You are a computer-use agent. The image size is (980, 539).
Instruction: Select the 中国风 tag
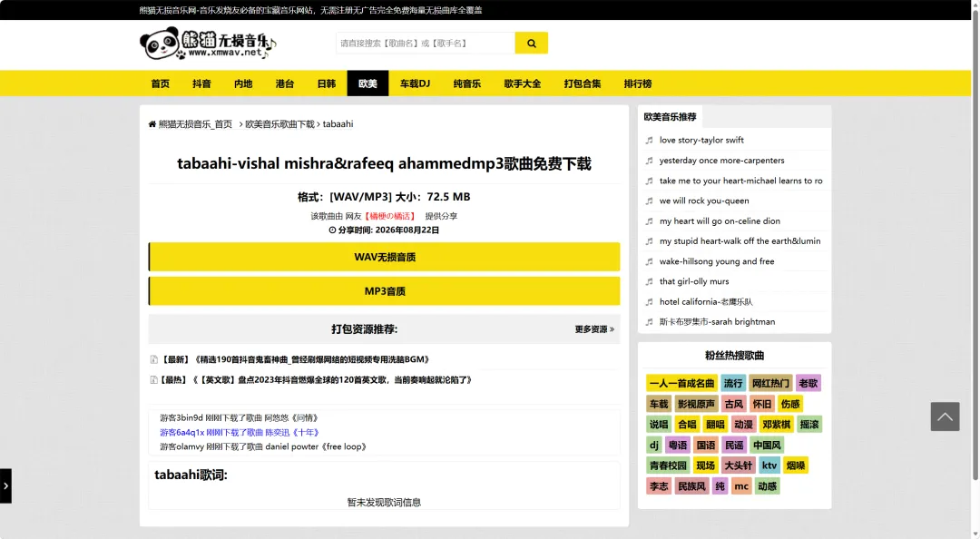(766, 446)
